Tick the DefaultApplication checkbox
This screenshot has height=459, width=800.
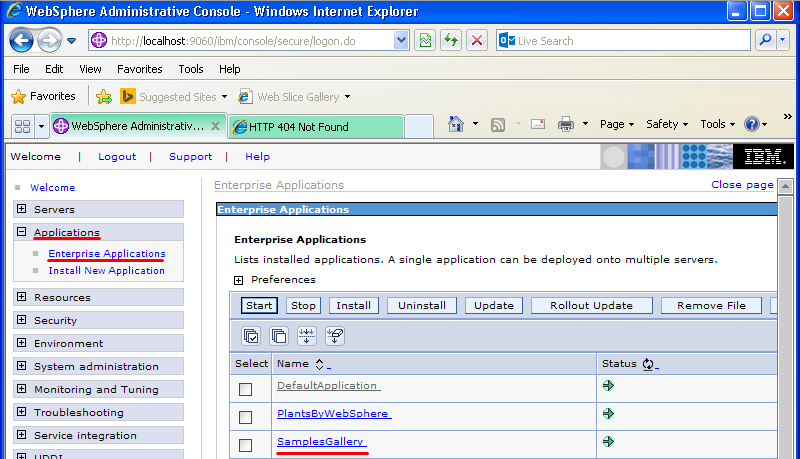point(245,389)
